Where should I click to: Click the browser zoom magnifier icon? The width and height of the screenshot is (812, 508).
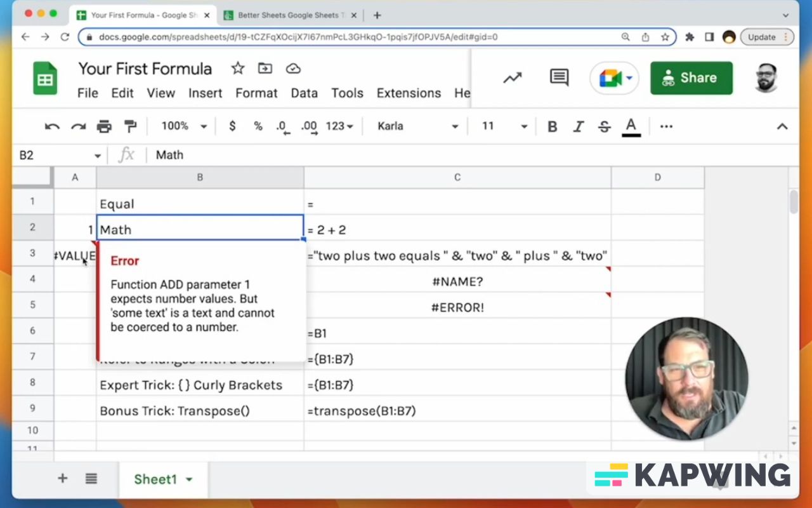click(625, 37)
